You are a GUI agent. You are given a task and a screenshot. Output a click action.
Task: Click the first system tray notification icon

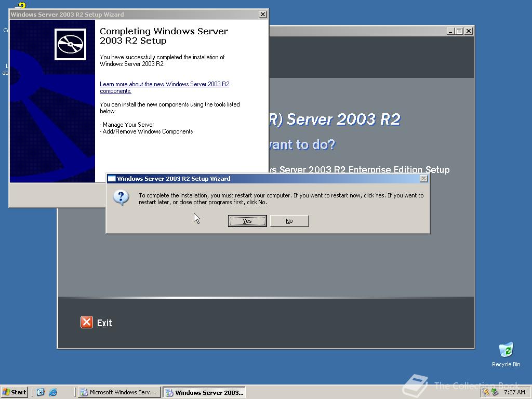[x=486, y=392]
